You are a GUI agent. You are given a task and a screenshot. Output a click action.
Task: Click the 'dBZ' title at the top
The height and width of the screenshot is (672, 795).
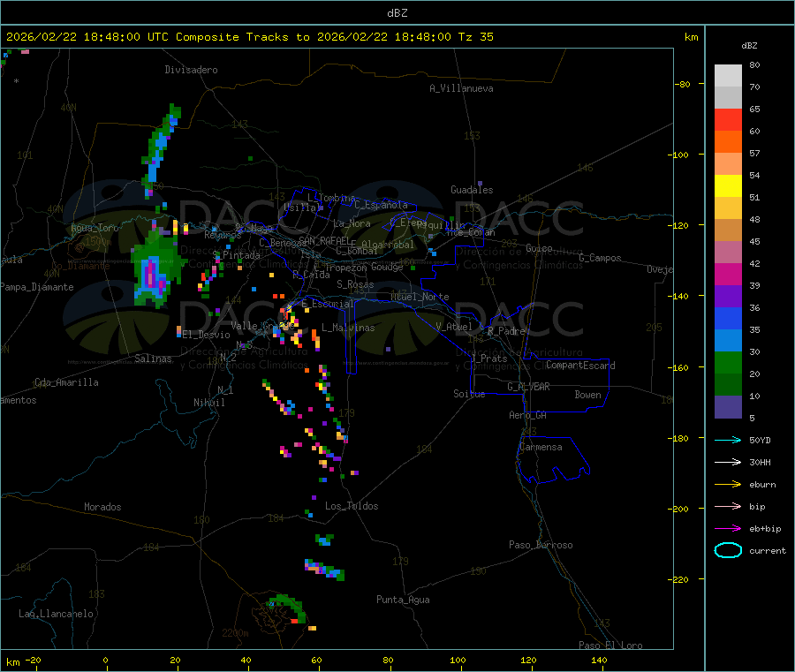coord(397,13)
